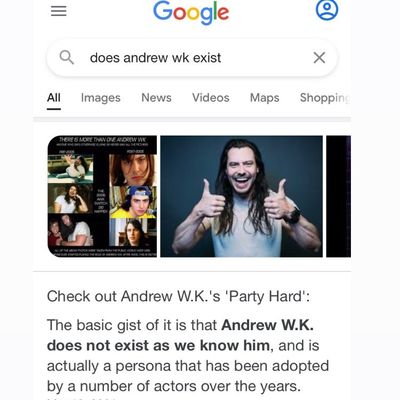Viewport: 400px width, 400px height.
Task: Go to the Shopping tab
Action: [325, 98]
